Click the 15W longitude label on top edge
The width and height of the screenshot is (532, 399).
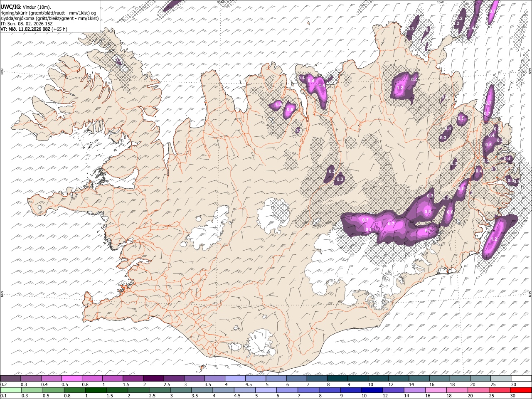[x=440, y=2]
